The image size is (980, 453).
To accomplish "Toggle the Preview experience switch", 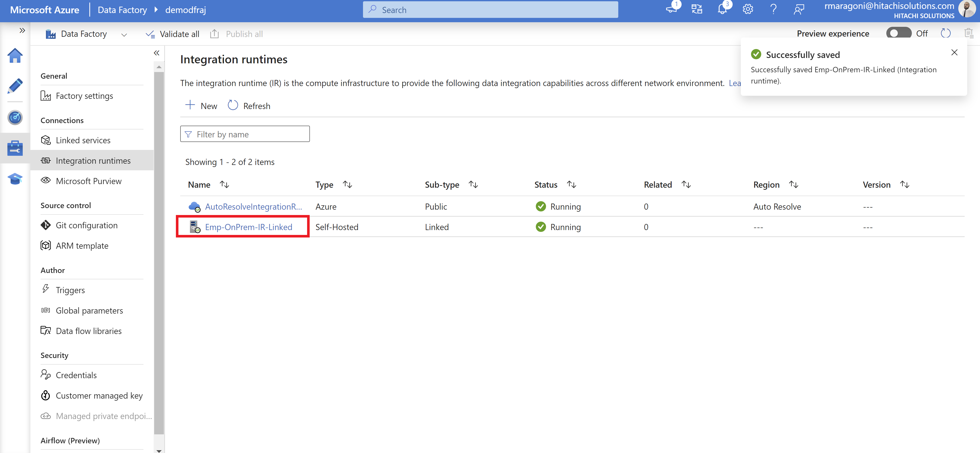I will pos(899,33).
